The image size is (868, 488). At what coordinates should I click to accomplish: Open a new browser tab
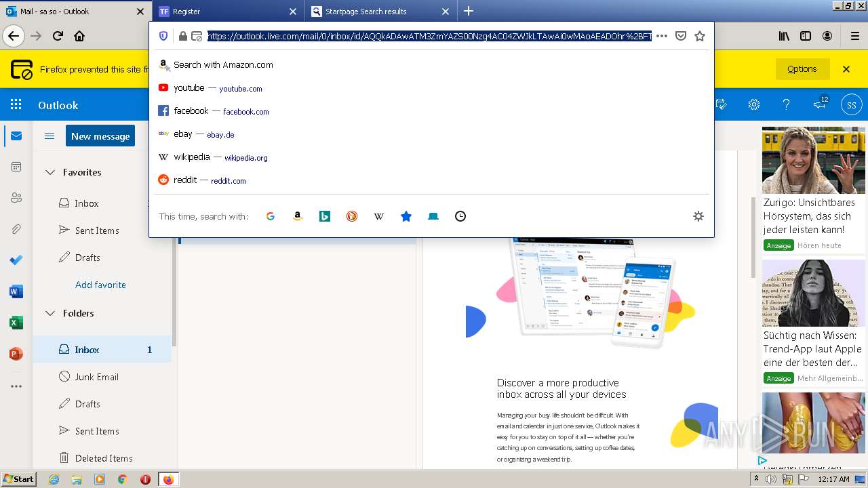pos(469,11)
